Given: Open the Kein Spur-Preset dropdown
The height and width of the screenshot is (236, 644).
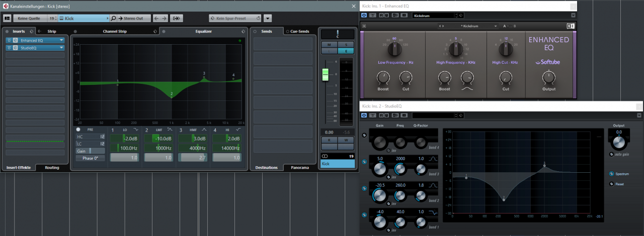Looking at the screenshot, I should (x=234, y=18).
